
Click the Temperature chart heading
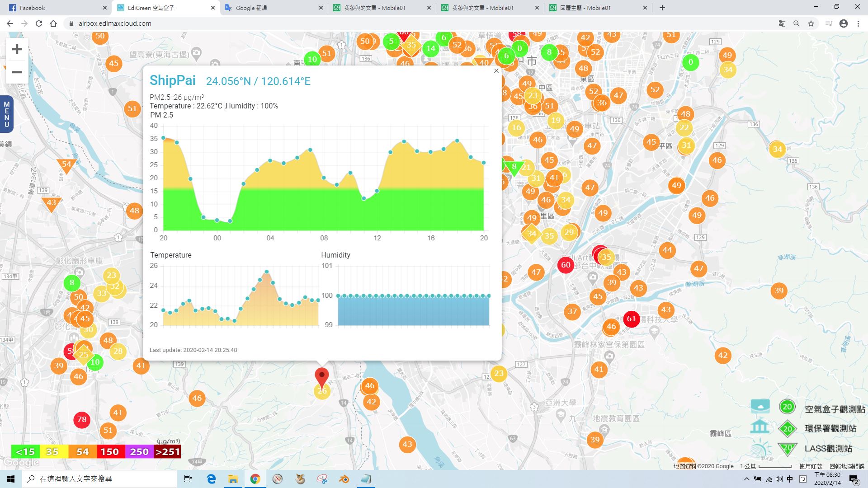click(171, 255)
